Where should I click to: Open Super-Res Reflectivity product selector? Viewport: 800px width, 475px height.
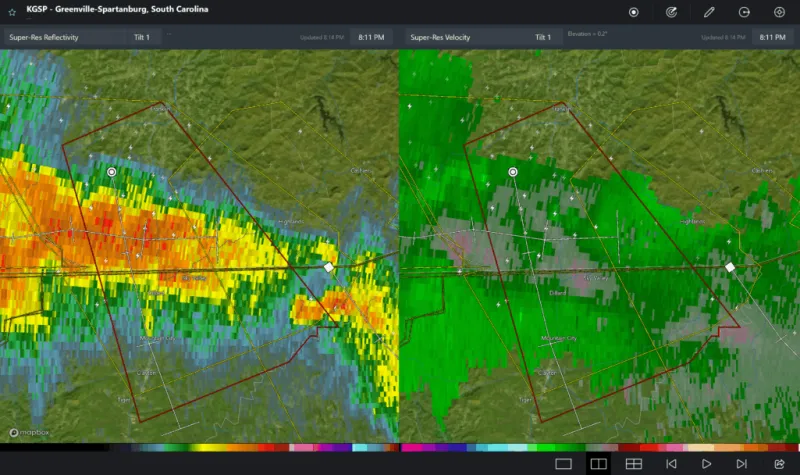64,37
